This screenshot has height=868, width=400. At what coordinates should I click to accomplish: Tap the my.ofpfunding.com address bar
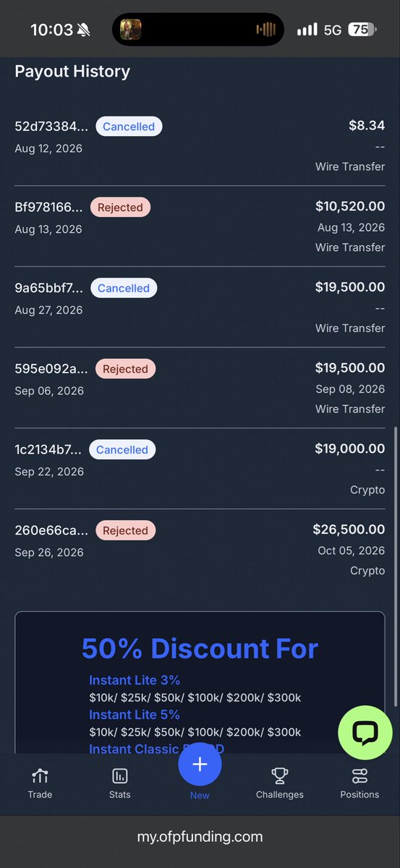click(x=200, y=837)
